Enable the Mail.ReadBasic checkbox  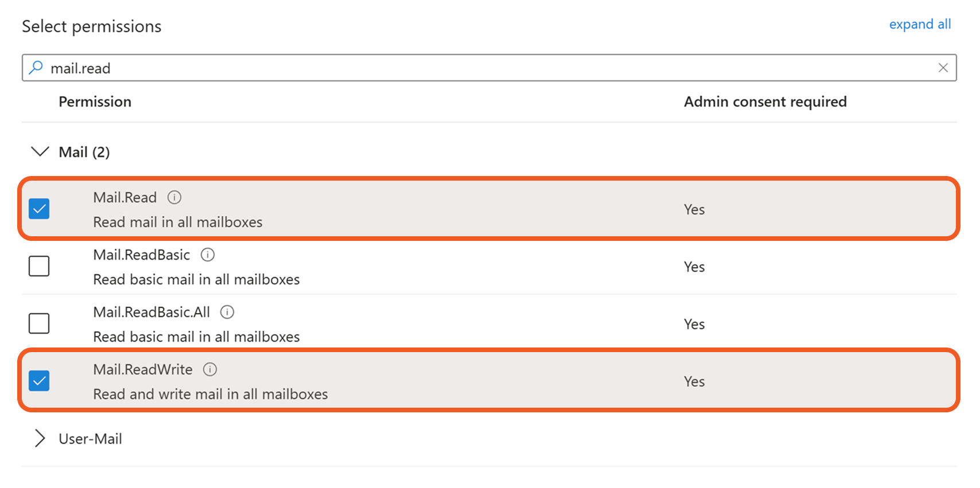[x=39, y=266]
